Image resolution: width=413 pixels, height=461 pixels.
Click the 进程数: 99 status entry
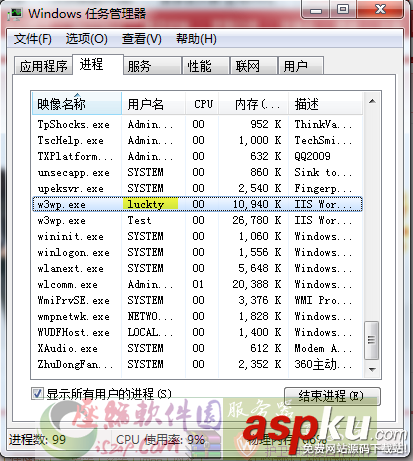(x=37, y=440)
